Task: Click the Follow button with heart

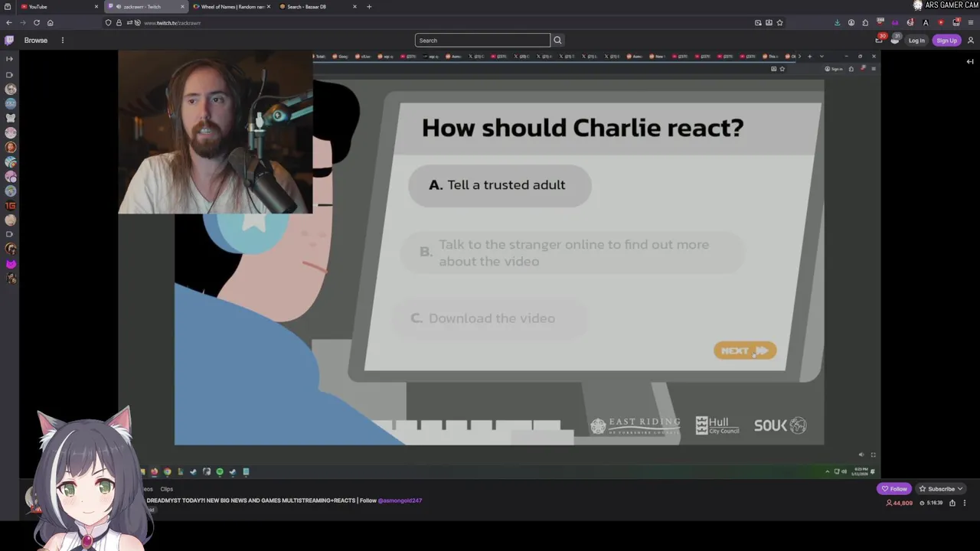Action: (894, 489)
